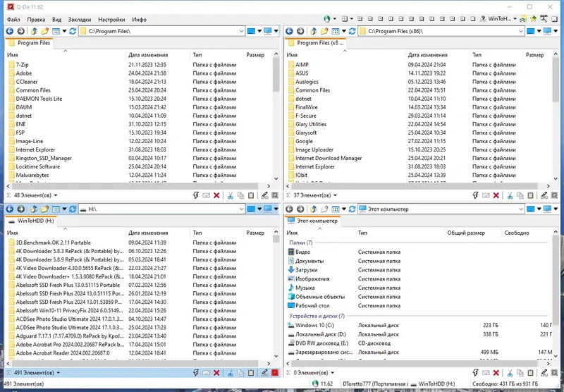Refresh the C:\Program Files (x86) pane
This screenshot has width=564, height=392.
tap(352, 31)
